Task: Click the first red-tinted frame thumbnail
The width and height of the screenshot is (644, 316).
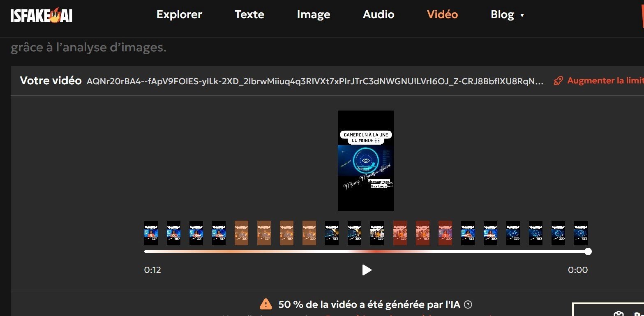Action: pos(400,233)
